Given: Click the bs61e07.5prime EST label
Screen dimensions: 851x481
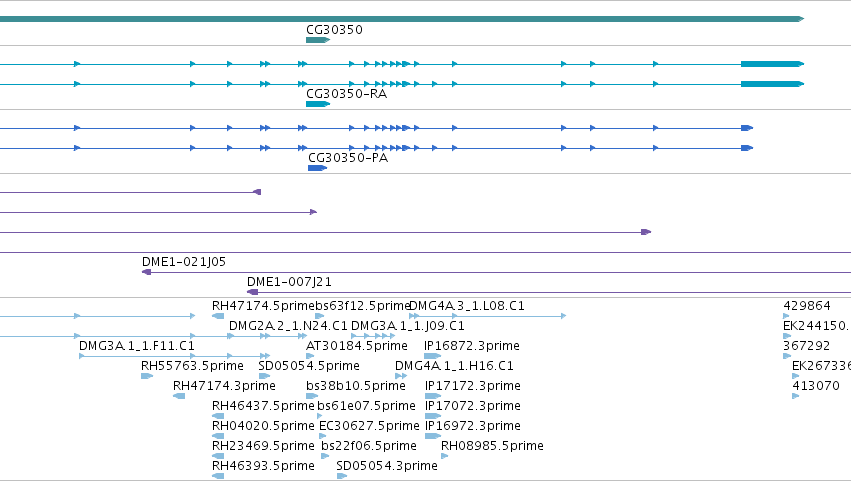Looking at the screenshot, I should point(366,406).
